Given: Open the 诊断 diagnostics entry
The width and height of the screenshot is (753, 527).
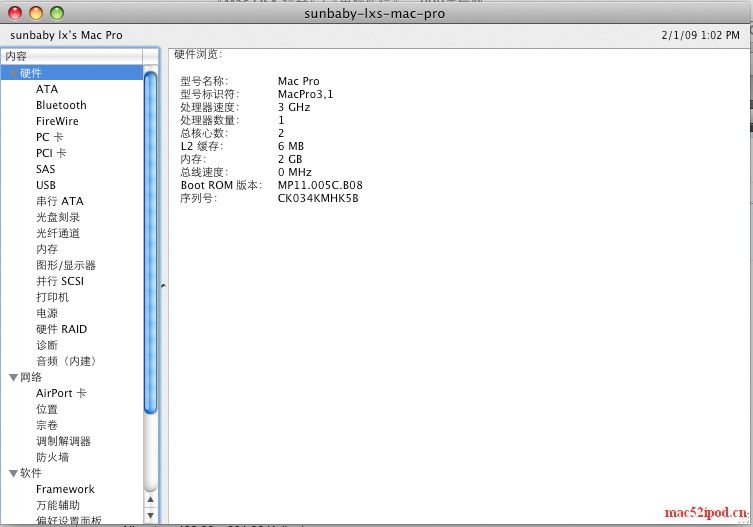Looking at the screenshot, I should [47, 345].
